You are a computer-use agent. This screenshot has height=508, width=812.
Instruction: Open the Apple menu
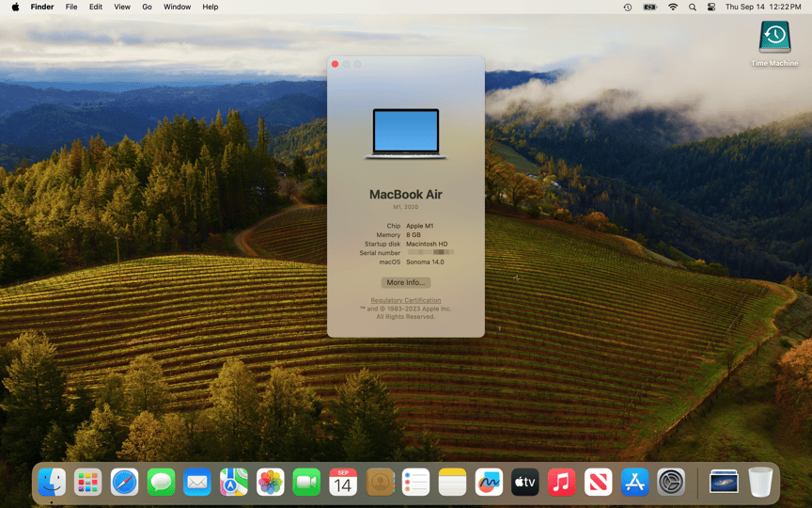coord(16,7)
